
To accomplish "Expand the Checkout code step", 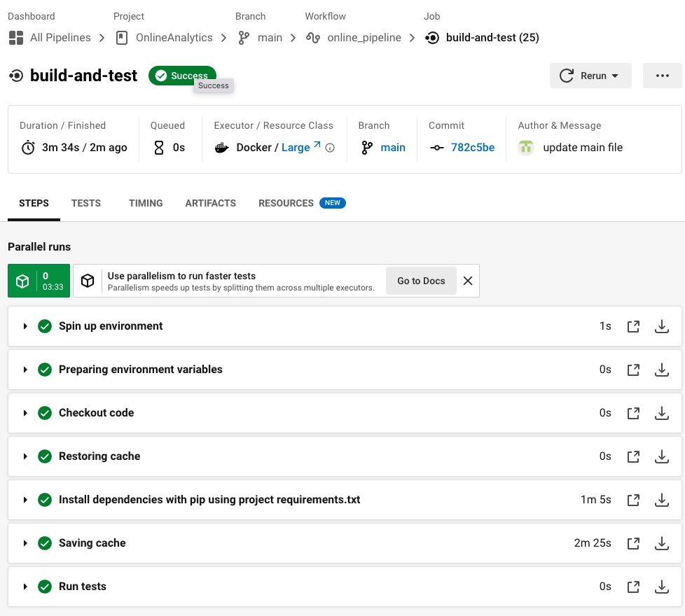I will (x=25, y=413).
